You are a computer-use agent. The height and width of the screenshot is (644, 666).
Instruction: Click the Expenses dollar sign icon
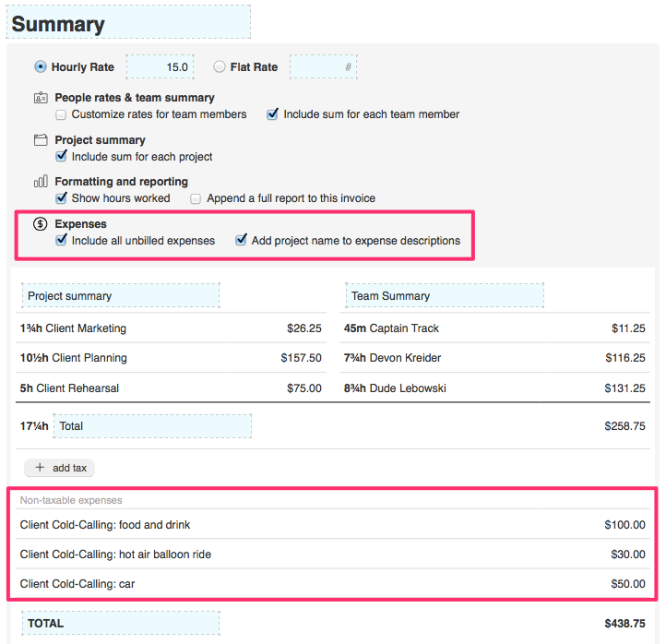click(40, 224)
